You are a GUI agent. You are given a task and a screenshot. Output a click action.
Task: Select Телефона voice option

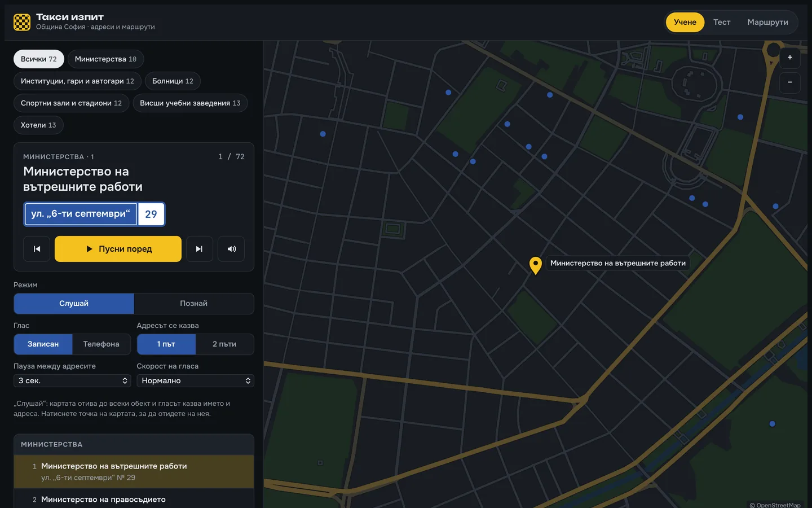tap(101, 344)
